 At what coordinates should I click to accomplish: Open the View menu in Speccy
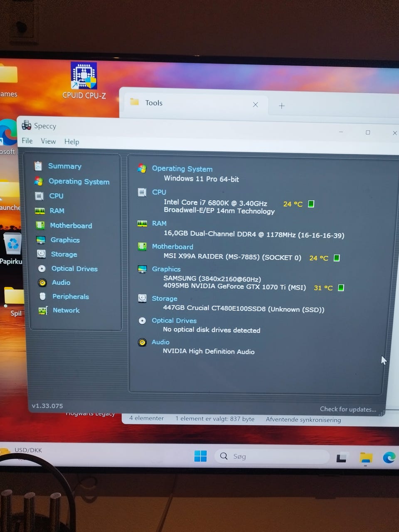(x=48, y=141)
